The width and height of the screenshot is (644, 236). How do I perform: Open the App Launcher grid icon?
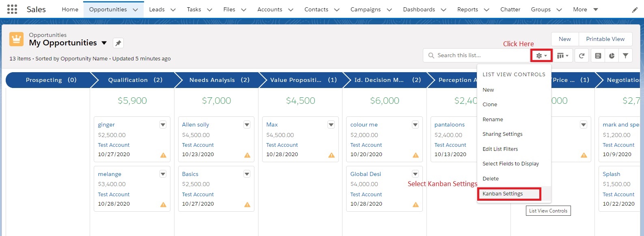click(12, 9)
